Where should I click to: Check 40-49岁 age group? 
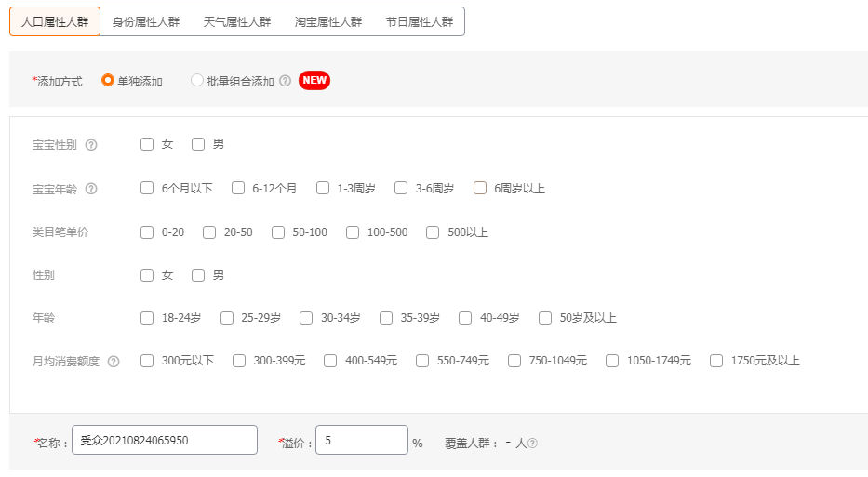(x=465, y=318)
